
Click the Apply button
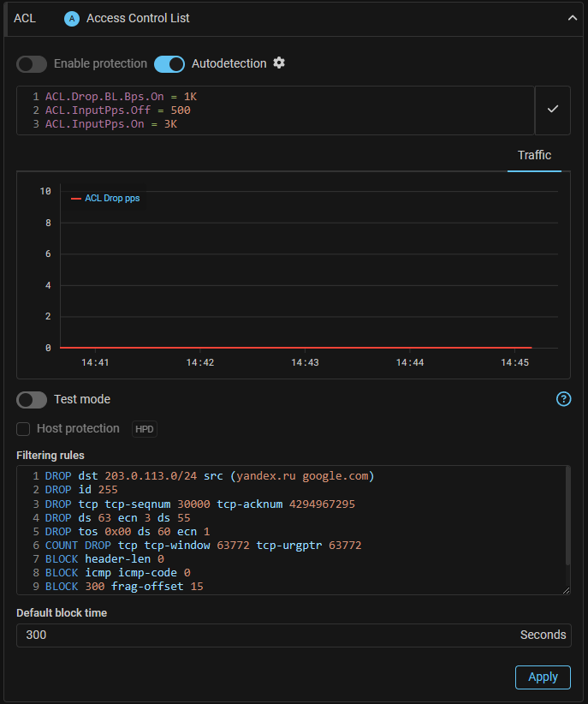click(x=543, y=677)
